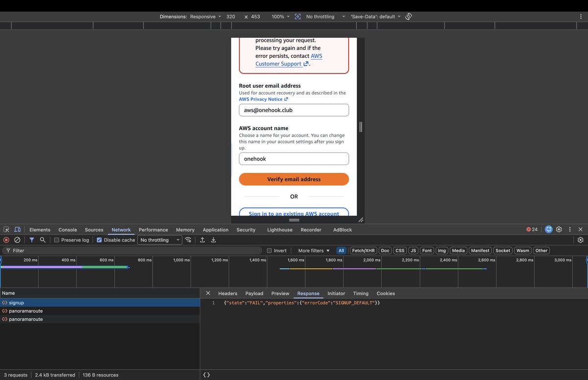Click the network Filter text box
The image size is (588, 380).
(x=132, y=250)
